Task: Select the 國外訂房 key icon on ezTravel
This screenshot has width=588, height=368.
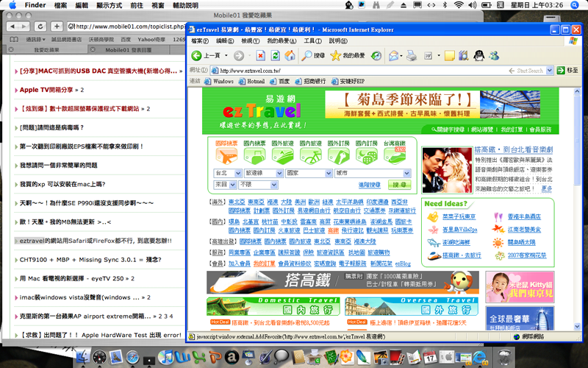Action: [x=338, y=156]
